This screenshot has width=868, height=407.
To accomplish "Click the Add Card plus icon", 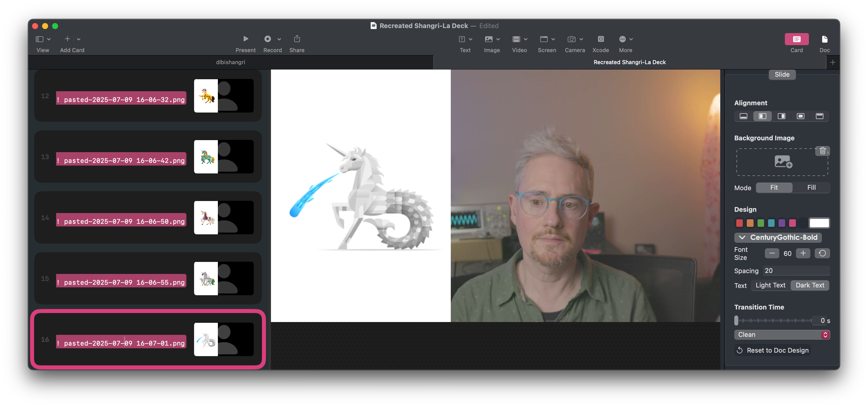I will click(x=67, y=39).
